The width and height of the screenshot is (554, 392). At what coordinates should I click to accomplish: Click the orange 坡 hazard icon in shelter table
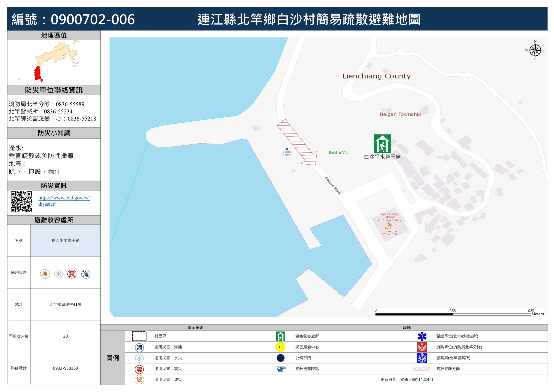point(45,274)
